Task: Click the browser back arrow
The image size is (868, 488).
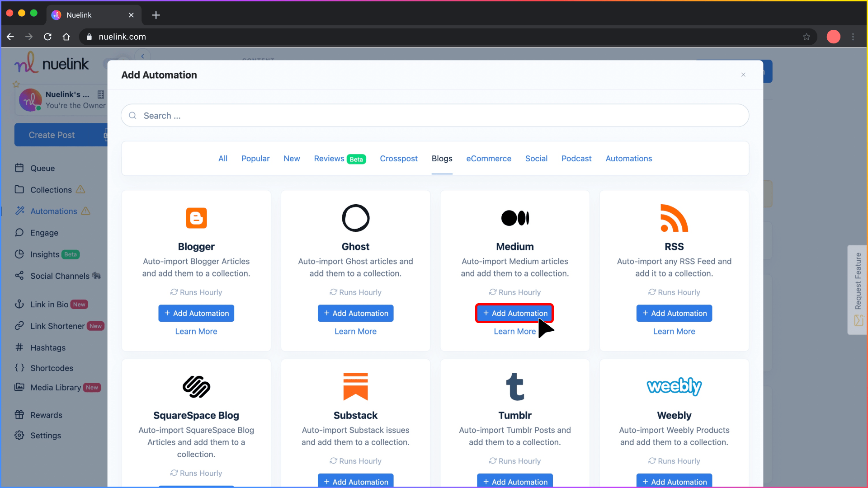Action: pyautogui.click(x=10, y=37)
